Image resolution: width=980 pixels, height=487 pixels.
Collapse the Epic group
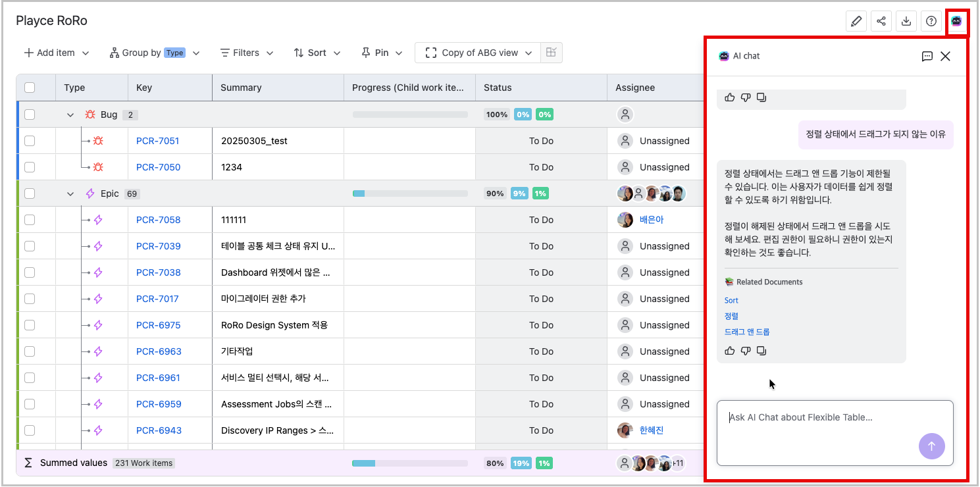pos(70,193)
